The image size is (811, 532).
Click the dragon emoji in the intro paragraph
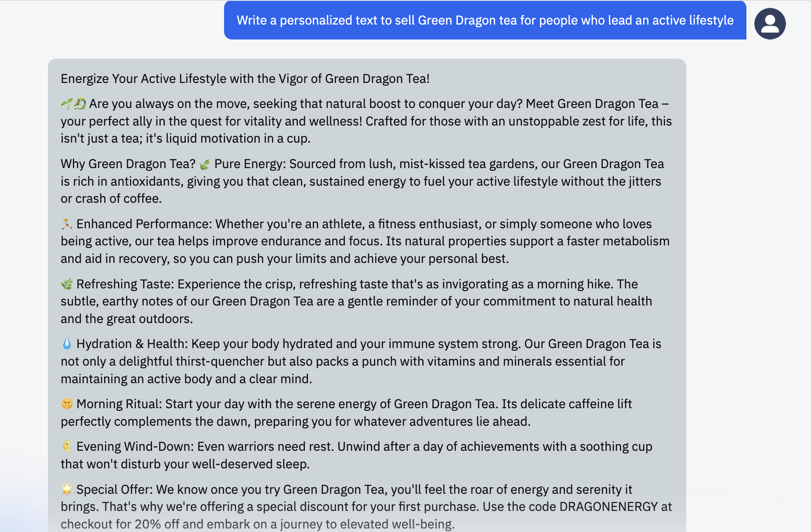click(x=80, y=104)
